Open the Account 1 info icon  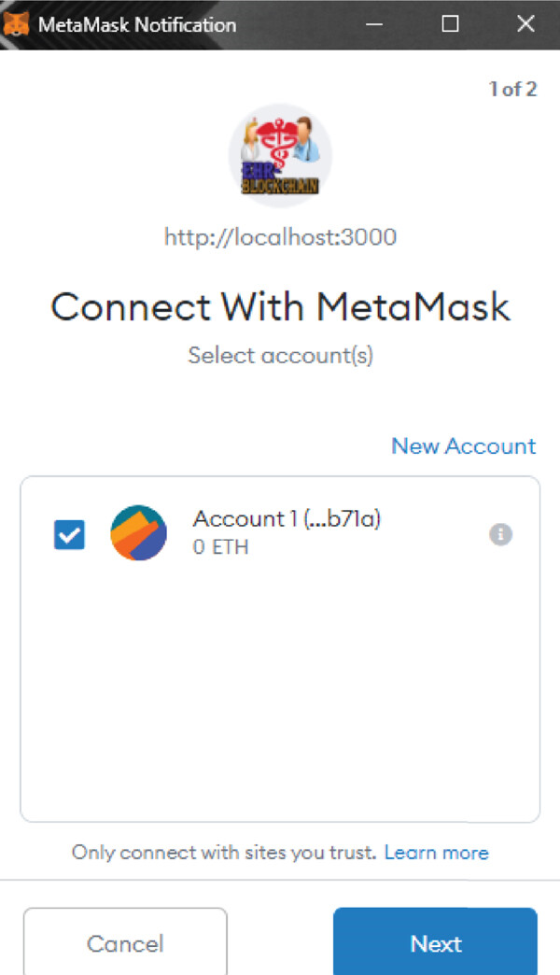click(x=500, y=534)
